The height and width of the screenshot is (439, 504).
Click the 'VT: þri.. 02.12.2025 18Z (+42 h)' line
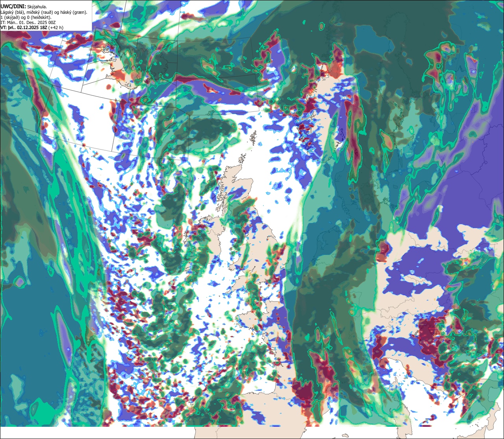tap(32, 28)
